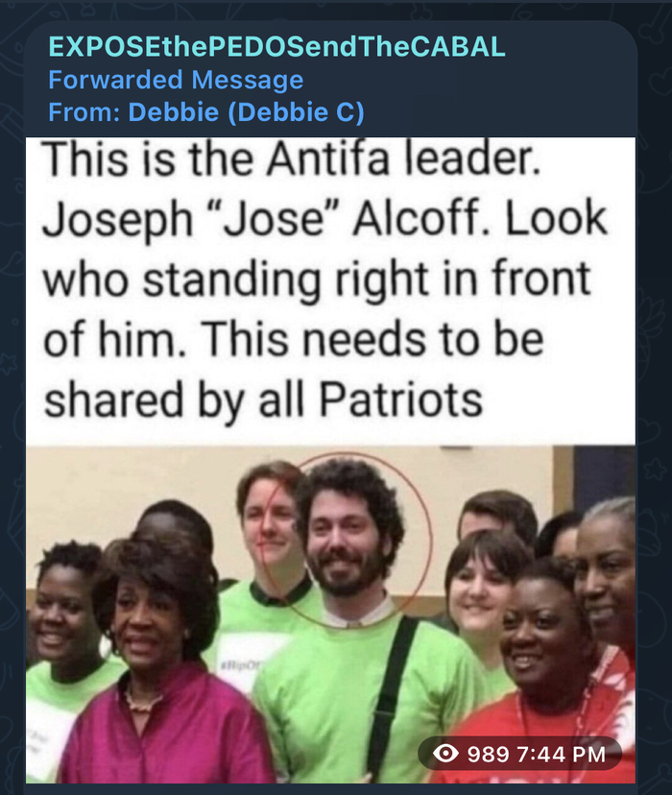672x795 pixels.
Task: Click the eye views icon
Action: tap(446, 754)
